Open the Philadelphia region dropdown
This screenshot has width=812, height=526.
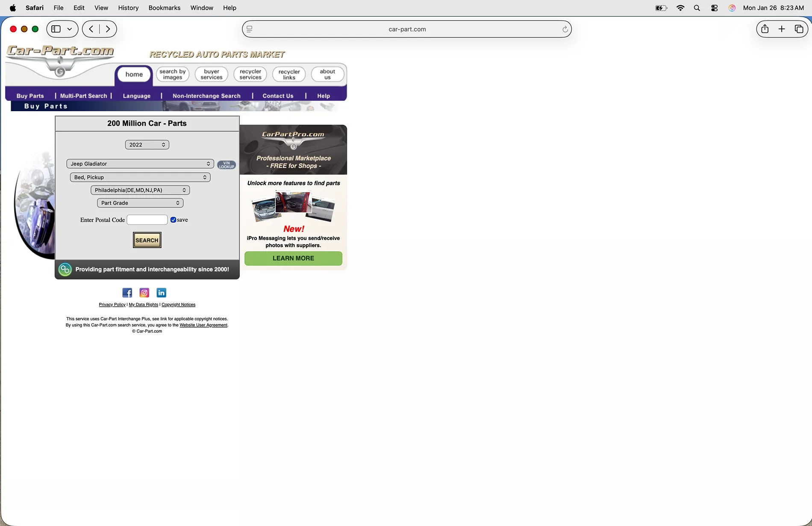(140, 190)
